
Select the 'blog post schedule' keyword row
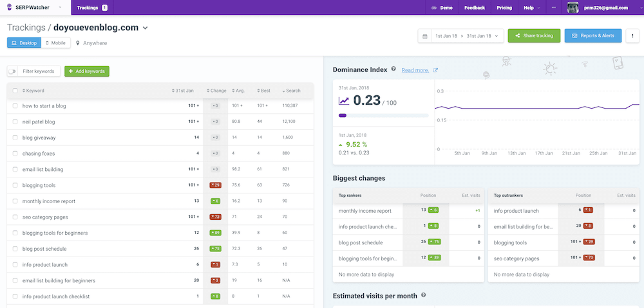(x=160, y=249)
